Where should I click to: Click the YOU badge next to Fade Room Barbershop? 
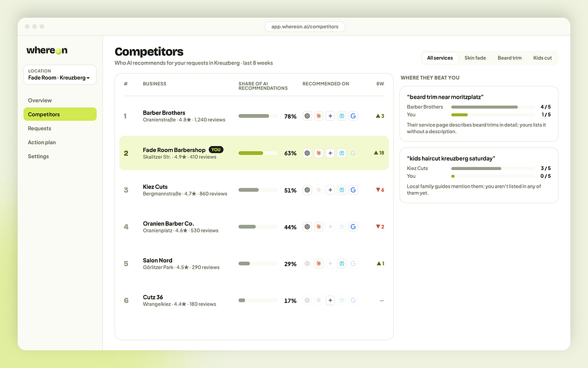click(x=216, y=150)
